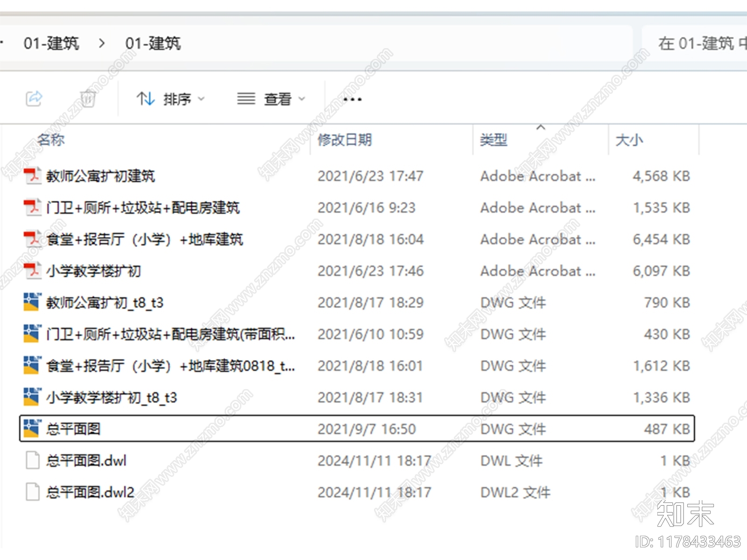Click type cell DWL 文件
747x560 pixels.
coord(512,461)
